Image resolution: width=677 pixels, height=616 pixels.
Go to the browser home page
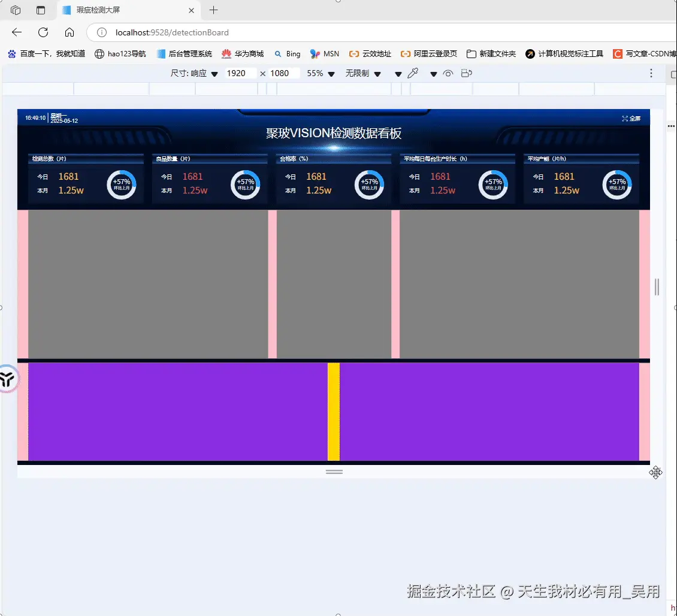[68, 32]
